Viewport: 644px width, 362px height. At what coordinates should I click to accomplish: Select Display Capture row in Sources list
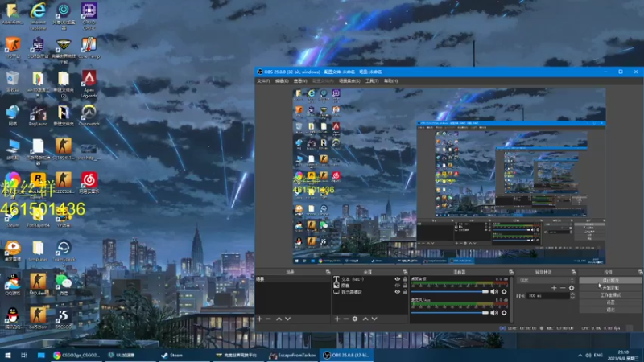369,292
